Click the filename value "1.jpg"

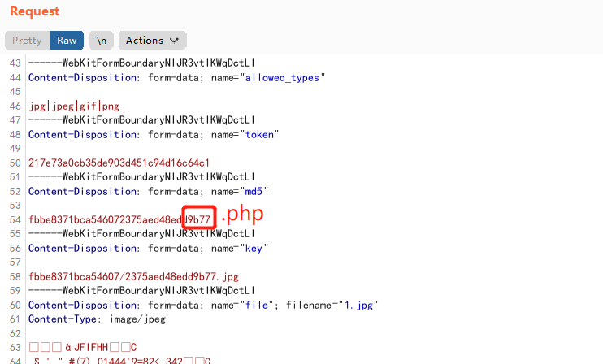click(358, 305)
